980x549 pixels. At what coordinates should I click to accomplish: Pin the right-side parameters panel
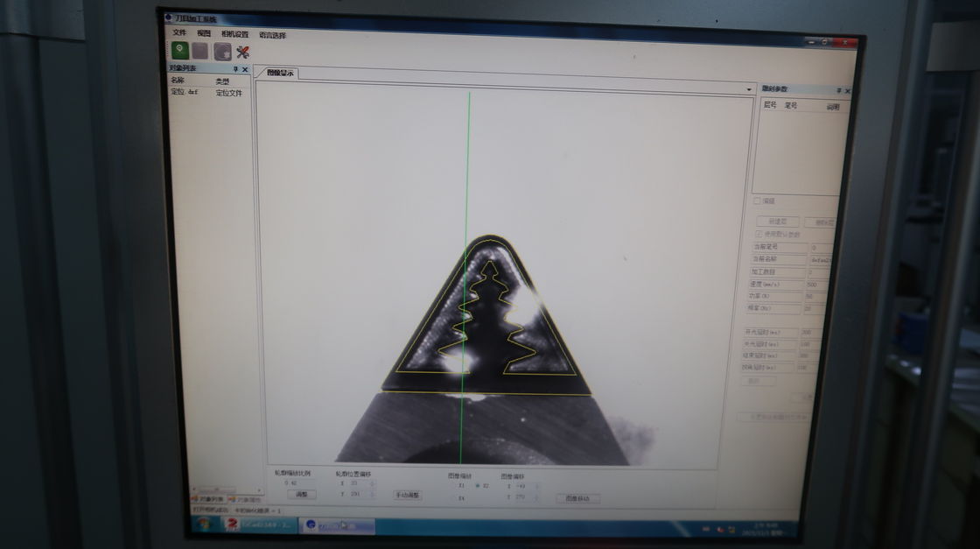pos(838,90)
